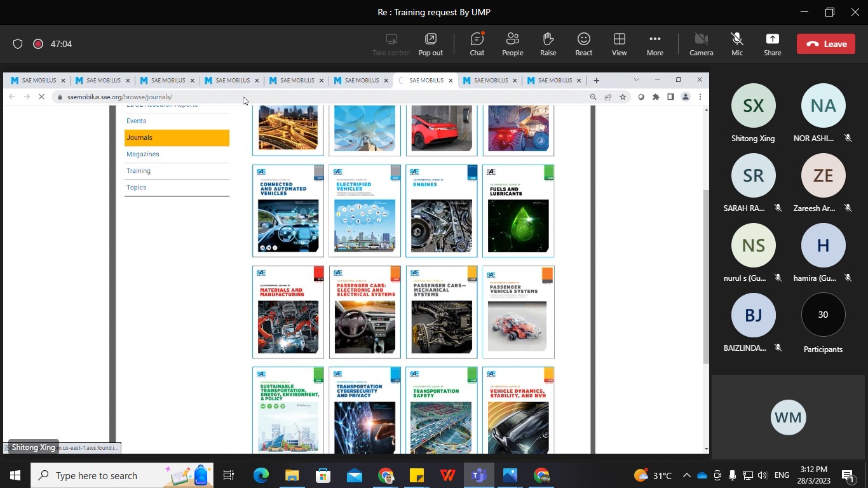Select the WM participant avatar
This screenshot has width=868, height=488.
[x=788, y=417]
